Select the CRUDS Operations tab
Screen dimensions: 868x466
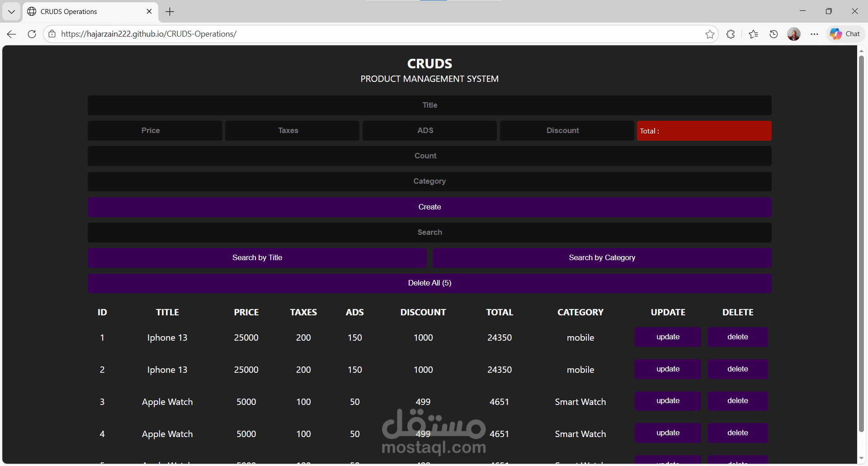coord(90,12)
